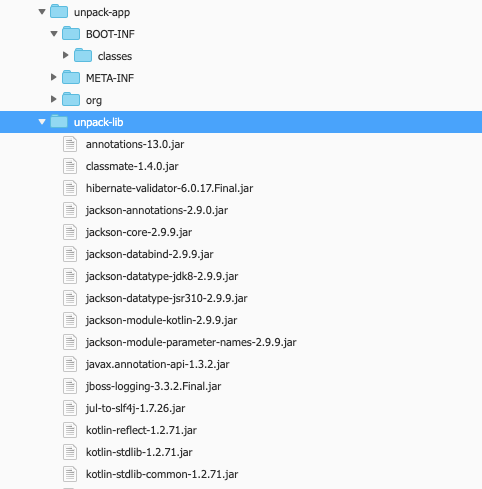
Task: Select jboss-logging-3.3.2.Final.jar file name
Action: (154, 386)
